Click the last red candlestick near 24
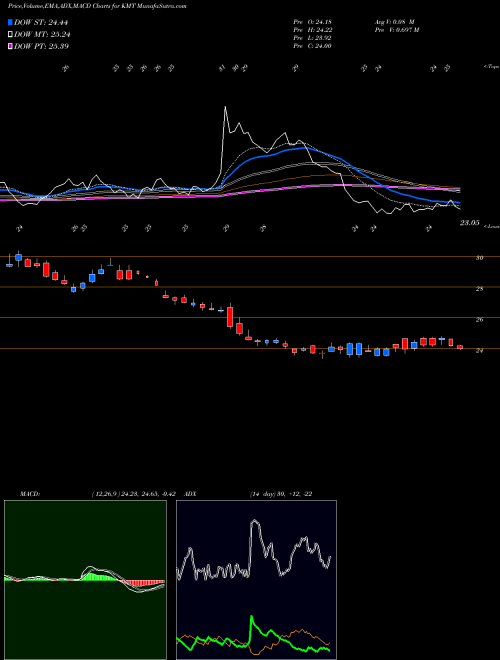 (460, 347)
